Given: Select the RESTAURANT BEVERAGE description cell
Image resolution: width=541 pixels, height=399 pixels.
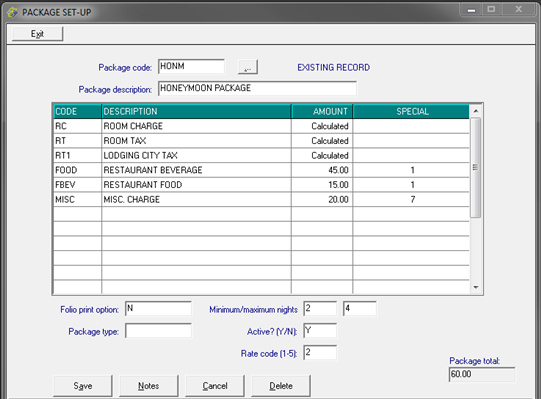Looking at the screenshot, I should point(196,170).
